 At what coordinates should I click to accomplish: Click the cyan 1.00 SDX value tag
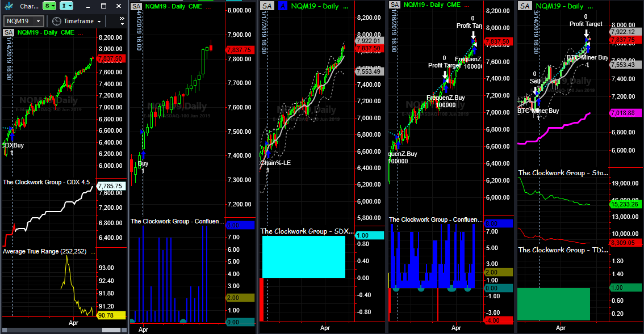(x=369, y=235)
